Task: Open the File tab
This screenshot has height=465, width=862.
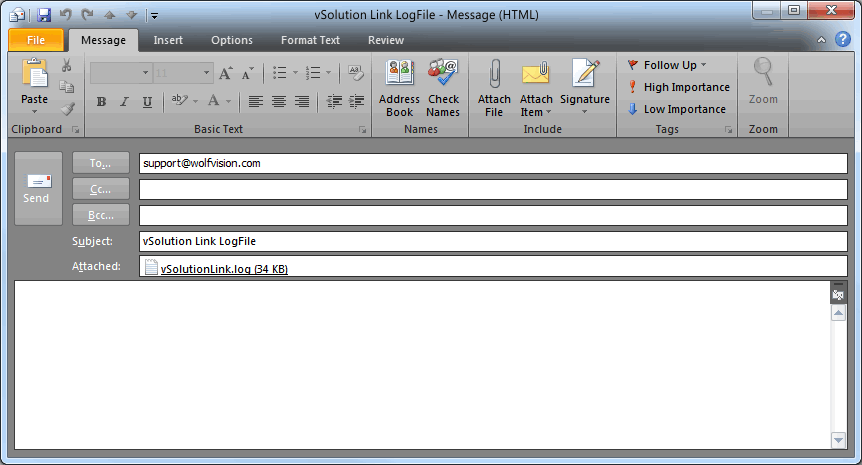Action: click(36, 40)
